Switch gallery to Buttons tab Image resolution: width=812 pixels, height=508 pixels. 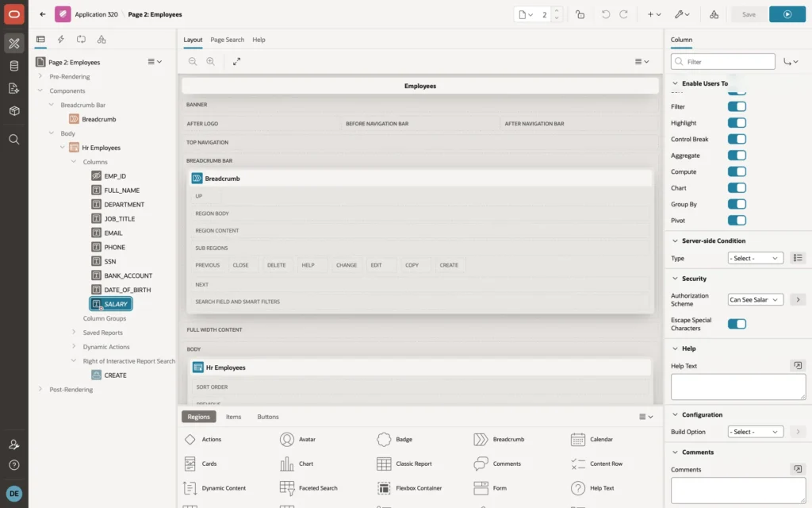coord(268,417)
